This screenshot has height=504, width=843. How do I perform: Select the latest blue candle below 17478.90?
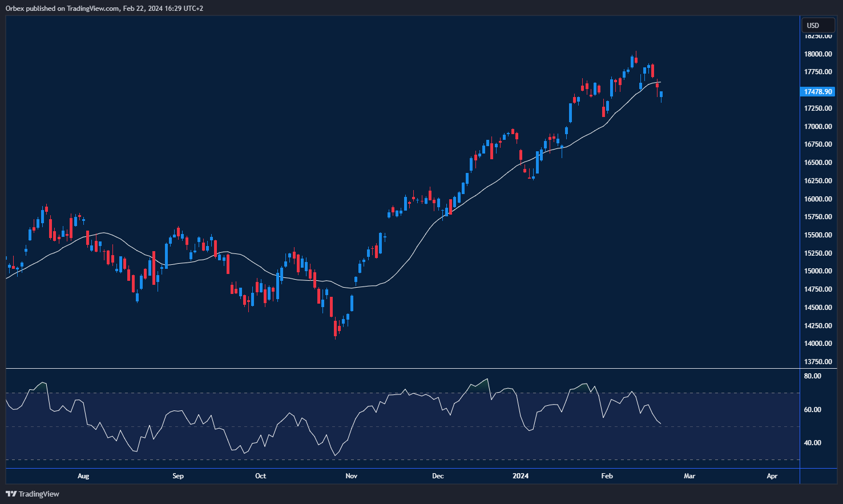661,95
